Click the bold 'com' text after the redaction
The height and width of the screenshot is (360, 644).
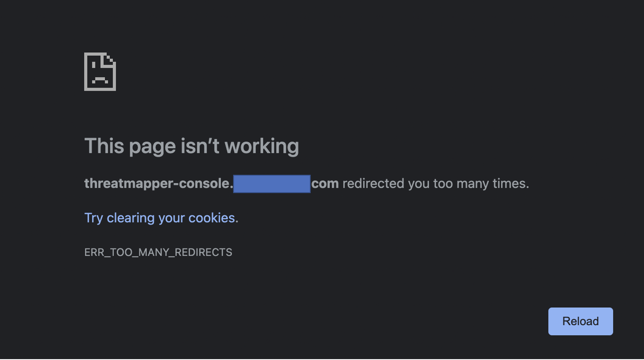pyautogui.click(x=325, y=183)
